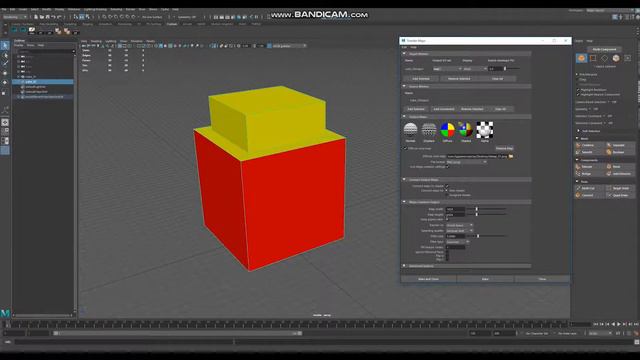Activate edge selection in Modeling Toolkit
Viewport: 640px width, 360px height.
[604, 58]
